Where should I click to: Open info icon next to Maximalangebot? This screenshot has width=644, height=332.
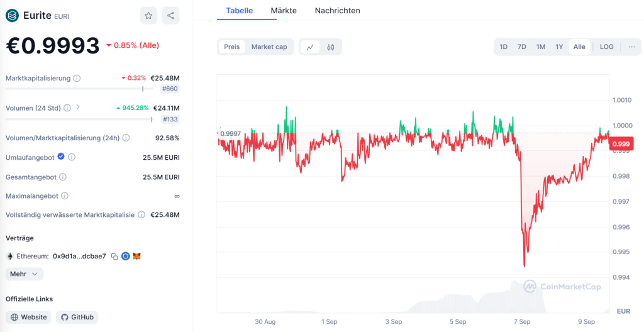[x=65, y=196]
